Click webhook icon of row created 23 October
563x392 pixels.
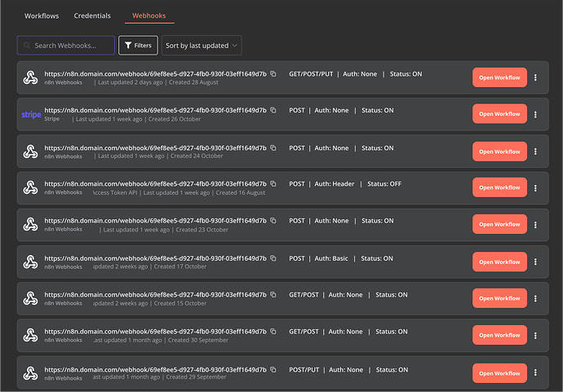coord(30,224)
